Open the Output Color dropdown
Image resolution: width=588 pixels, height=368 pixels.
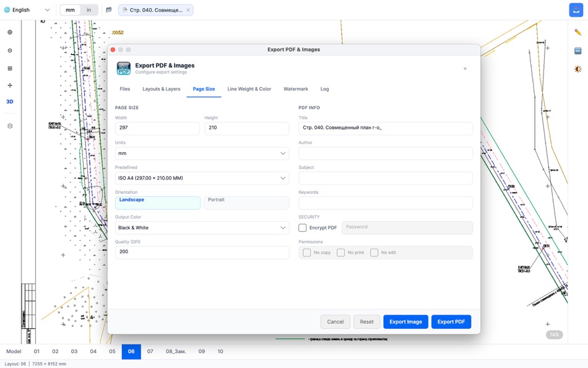coord(202,227)
